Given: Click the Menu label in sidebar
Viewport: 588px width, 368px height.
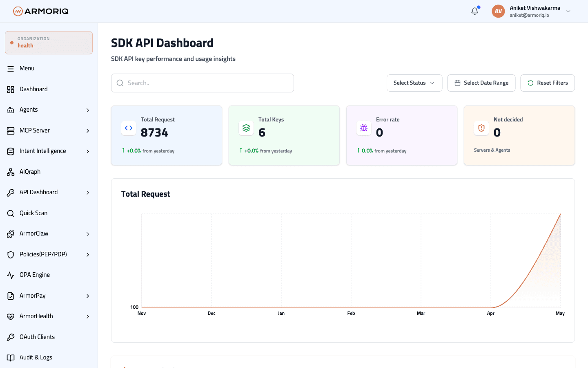Looking at the screenshot, I should [x=27, y=68].
